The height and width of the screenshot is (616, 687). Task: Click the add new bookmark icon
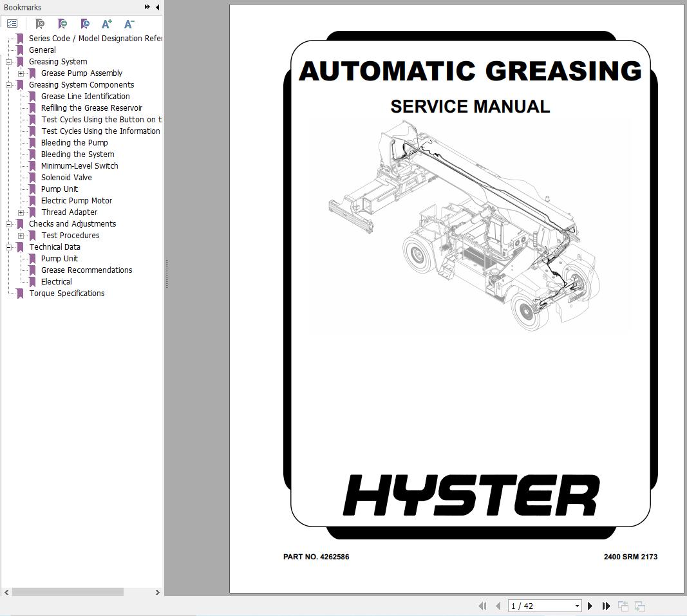point(62,24)
